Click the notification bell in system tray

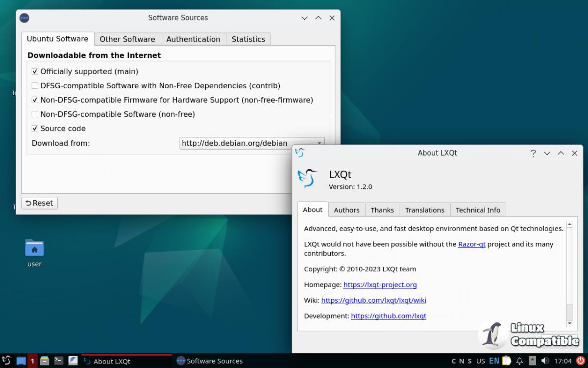coord(519,361)
